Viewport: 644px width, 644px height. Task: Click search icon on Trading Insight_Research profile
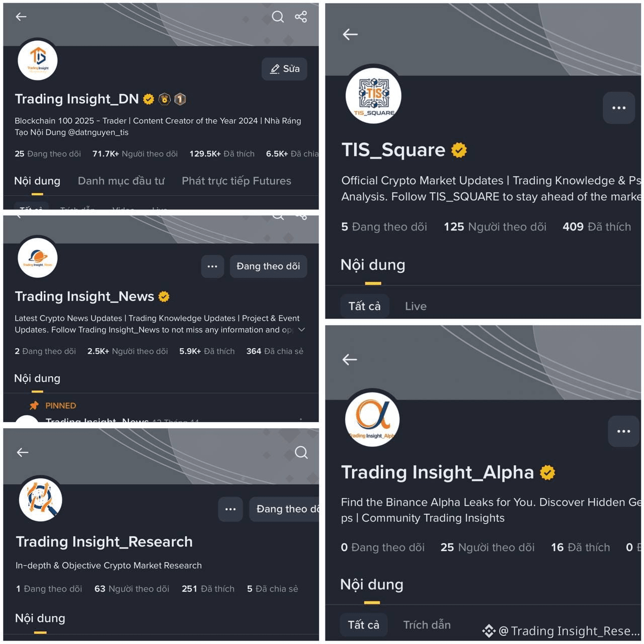301,452
